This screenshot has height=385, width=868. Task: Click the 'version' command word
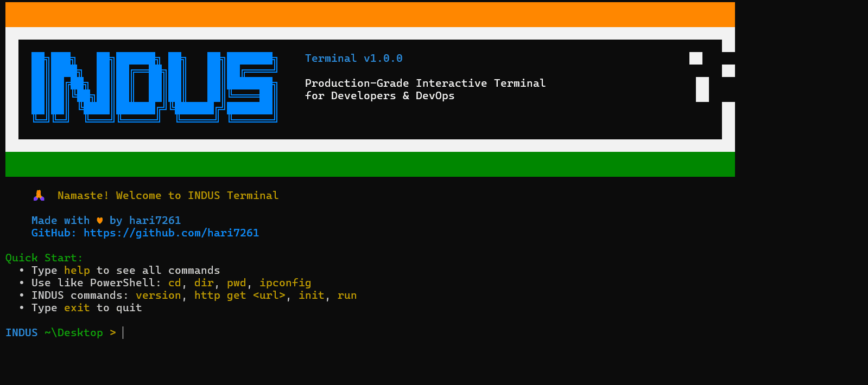coord(159,296)
